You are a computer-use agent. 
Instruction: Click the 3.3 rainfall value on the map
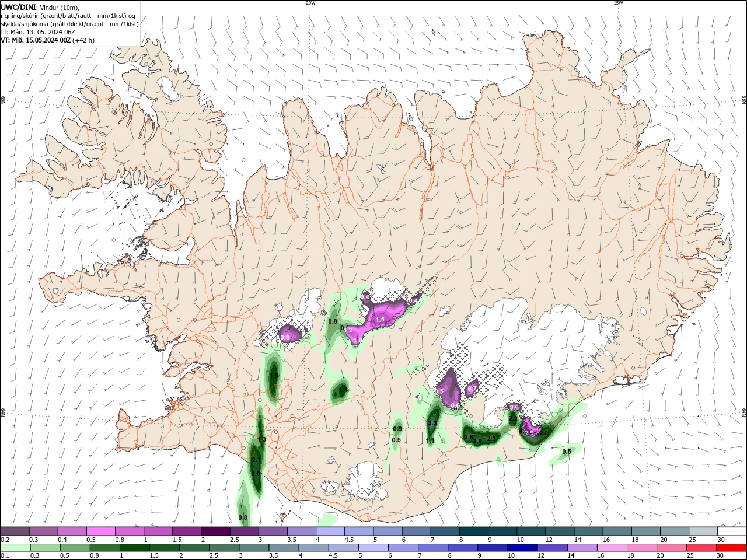click(432, 423)
